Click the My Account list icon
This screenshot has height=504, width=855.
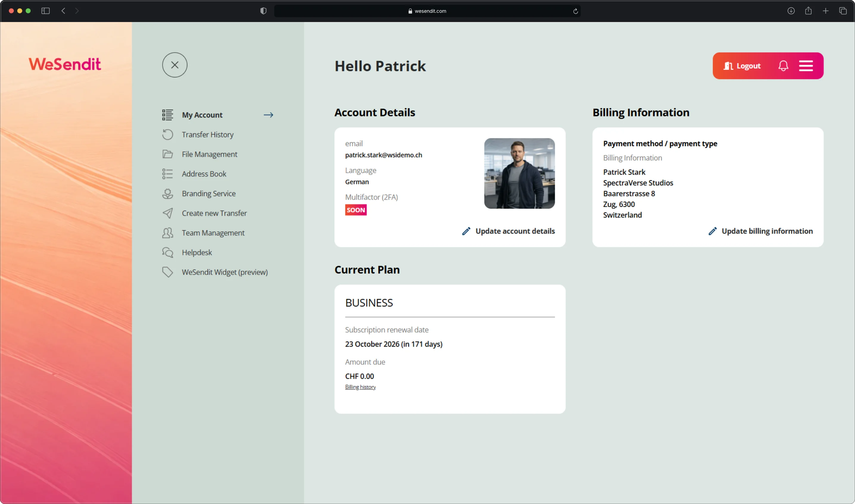coord(167,115)
